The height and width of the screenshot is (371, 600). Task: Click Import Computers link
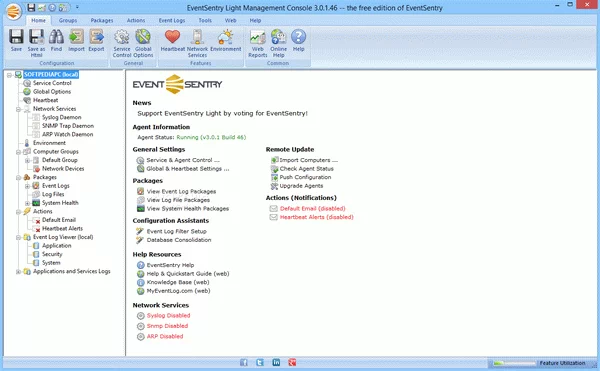click(308, 160)
